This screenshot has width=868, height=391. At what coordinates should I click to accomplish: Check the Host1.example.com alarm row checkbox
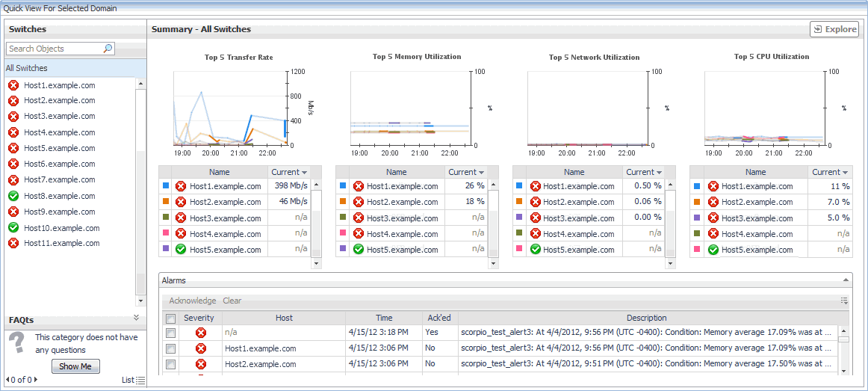pyautogui.click(x=171, y=348)
